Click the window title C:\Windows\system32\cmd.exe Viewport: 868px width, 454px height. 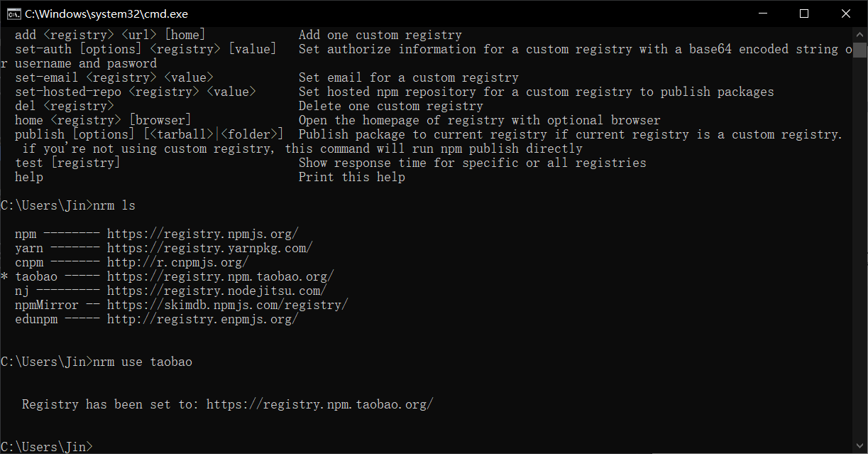click(x=106, y=13)
